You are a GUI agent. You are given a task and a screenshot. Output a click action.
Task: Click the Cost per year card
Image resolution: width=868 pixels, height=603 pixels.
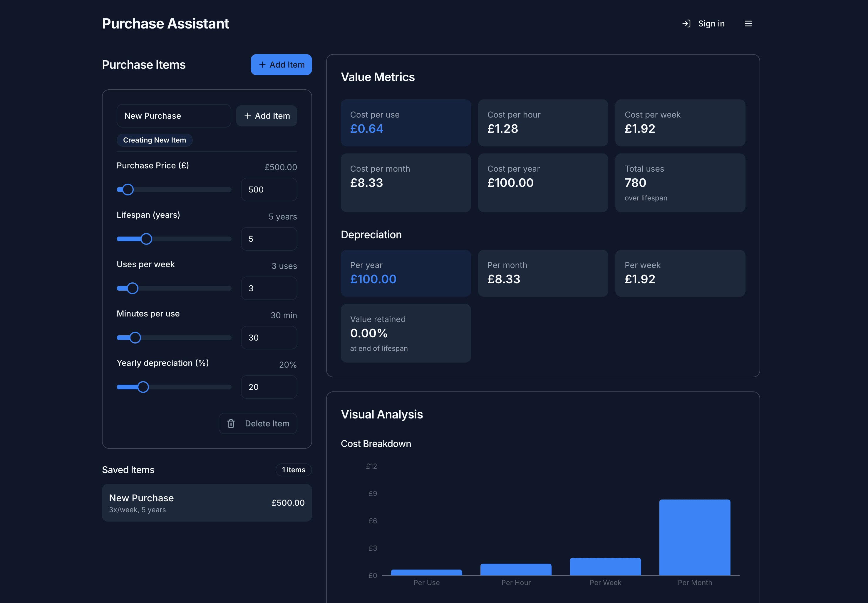click(x=543, y=182)
